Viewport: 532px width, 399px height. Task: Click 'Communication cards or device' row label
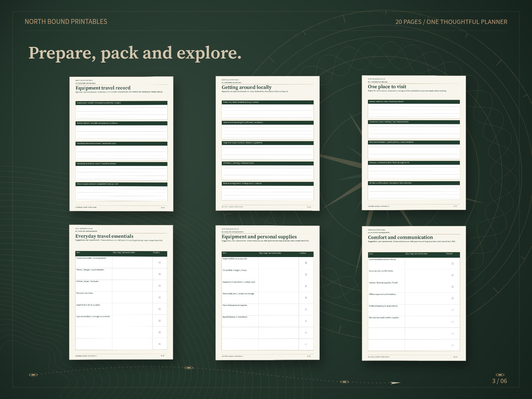coord(382,259)
